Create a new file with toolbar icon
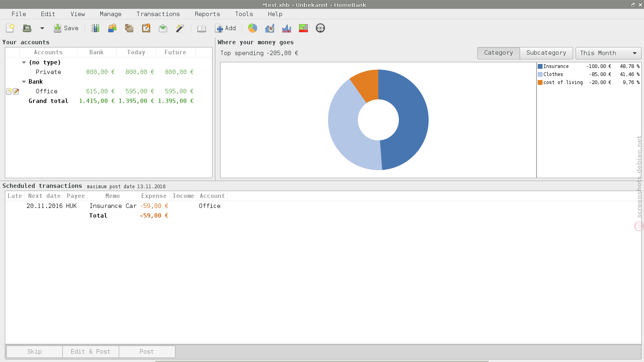The image size is (644, 362). (x=10, y=28)
